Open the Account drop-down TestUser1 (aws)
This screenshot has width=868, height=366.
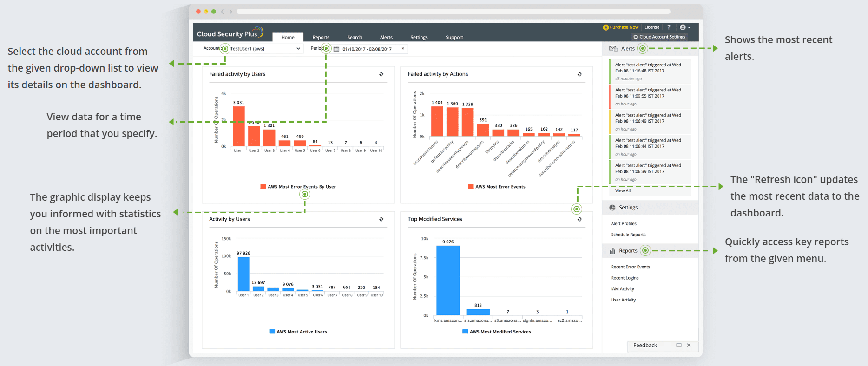tap(265, 48)
